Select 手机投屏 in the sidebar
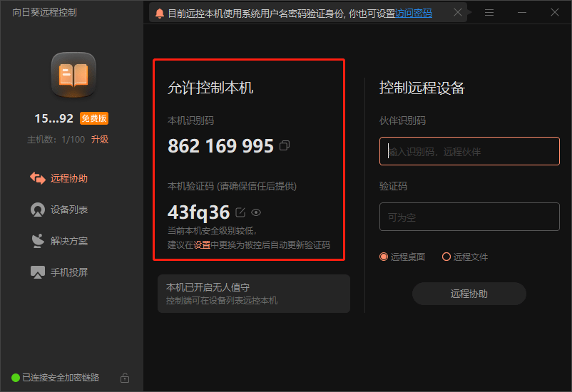Viewport: 572px width, 392px height. tap(68, 272)
